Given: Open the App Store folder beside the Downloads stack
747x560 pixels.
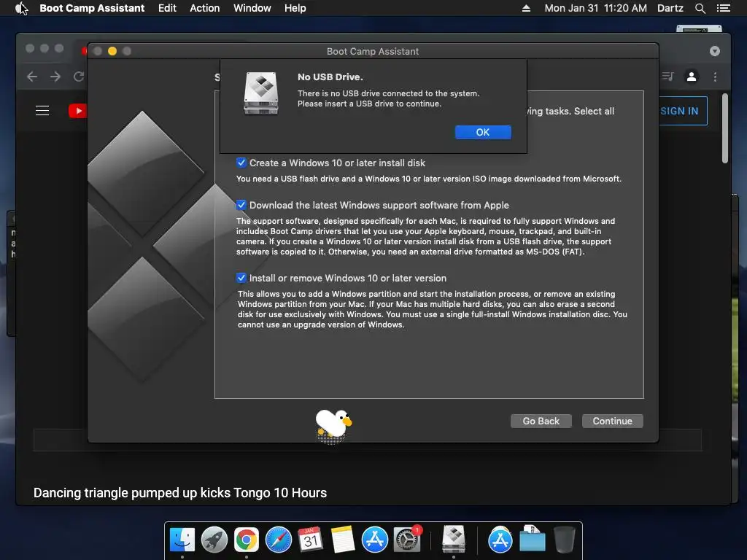Looking at the screenshot, I should coord(500,540).
